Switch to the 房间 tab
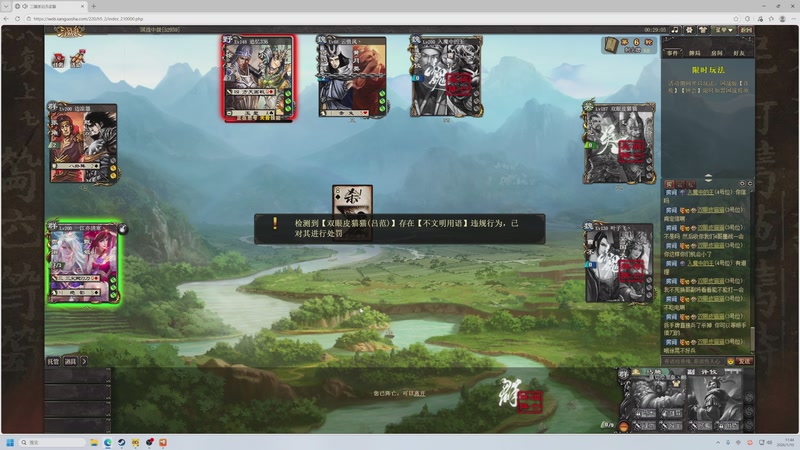 click(x=717, y=53)
